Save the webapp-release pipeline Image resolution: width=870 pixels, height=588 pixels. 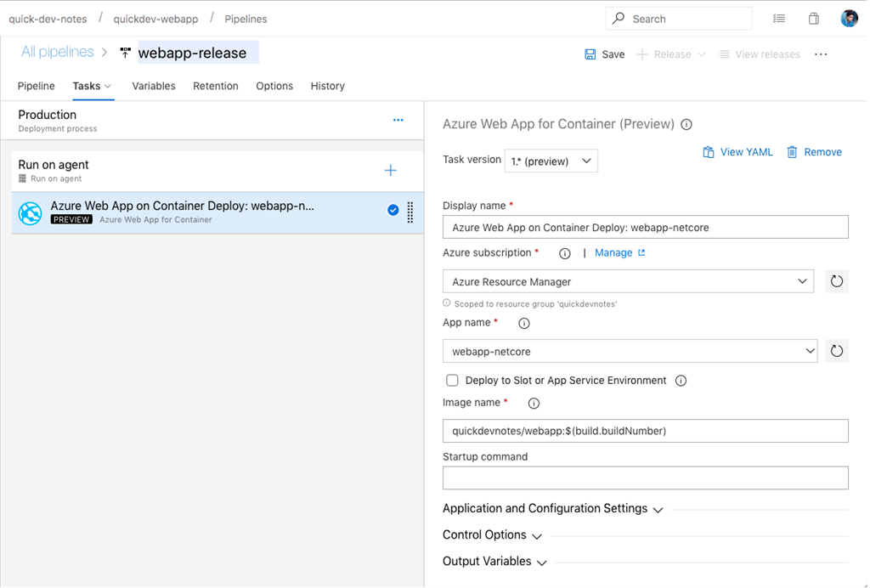(604, 54)
